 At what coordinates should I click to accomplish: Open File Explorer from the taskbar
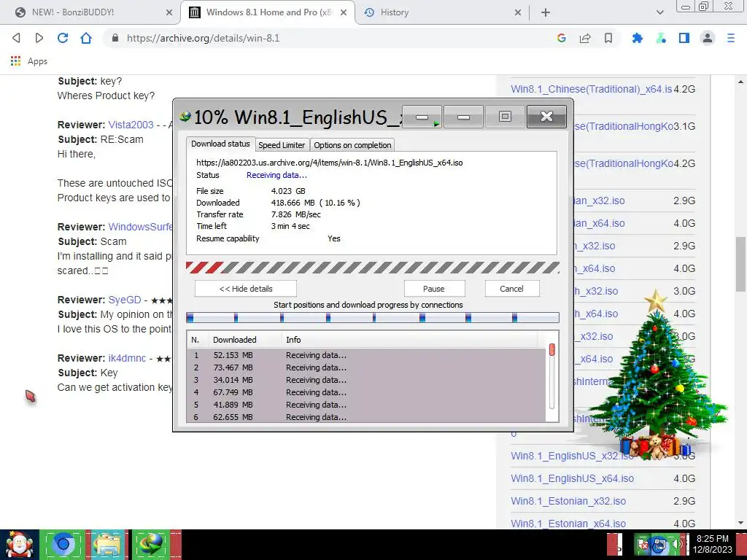click(109, 545)
